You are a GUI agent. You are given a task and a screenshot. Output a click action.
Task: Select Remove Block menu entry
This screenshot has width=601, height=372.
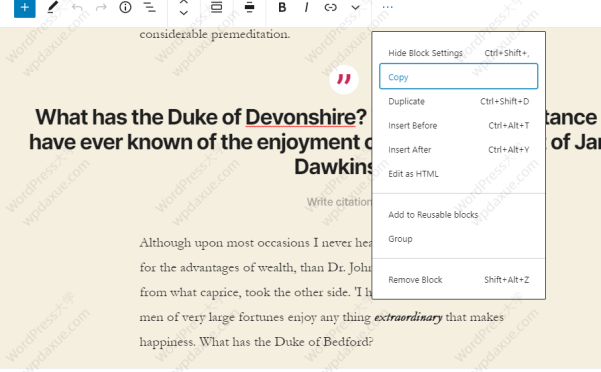(458, 280)
